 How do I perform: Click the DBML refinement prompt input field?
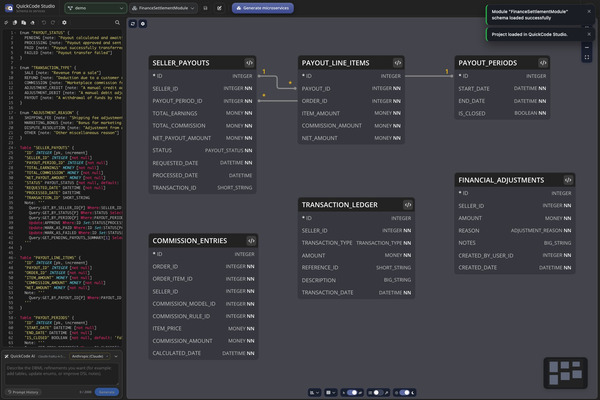tap(61, 374)
